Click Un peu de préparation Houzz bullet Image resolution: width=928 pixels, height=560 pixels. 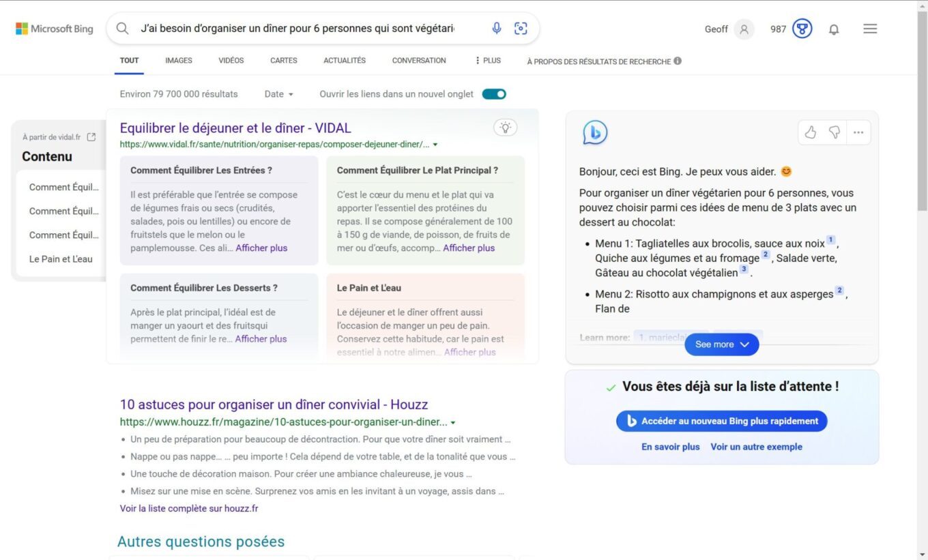pos(321,439)
